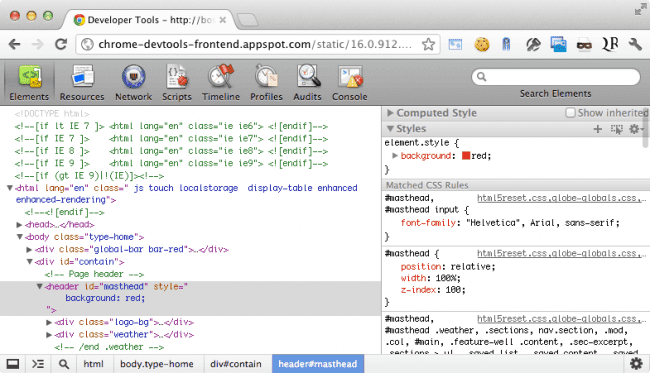Image resolution: width=650 pixels, height=373 pixels.
Task: Open the Profiles panel
Action: [x=266, y=83]
